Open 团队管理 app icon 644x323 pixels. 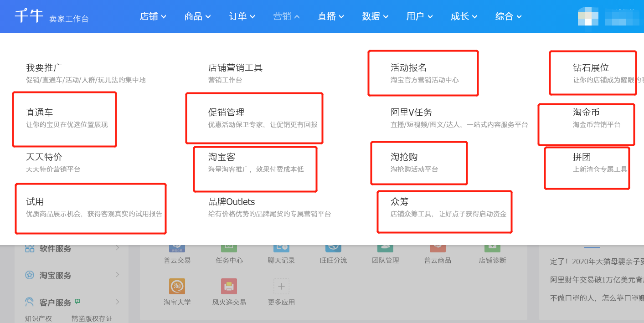click(385, 248)
